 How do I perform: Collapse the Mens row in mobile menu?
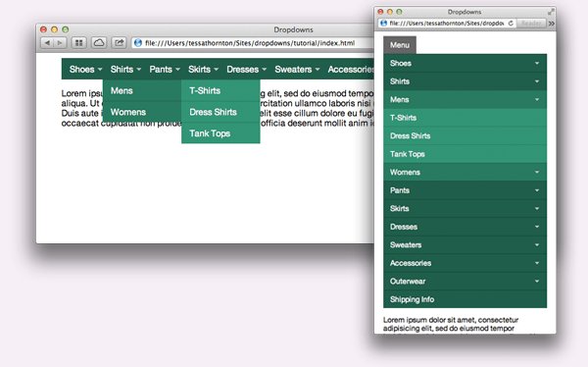pos(465,99)
